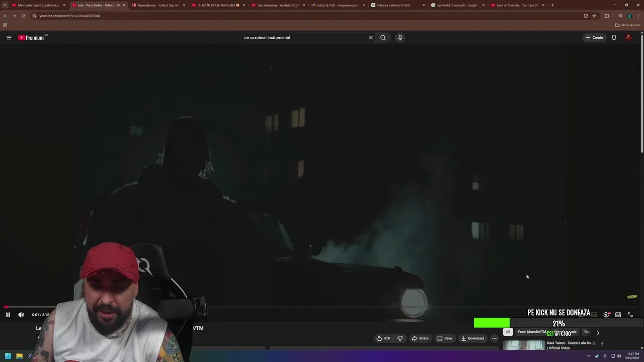This screenshot has width=644, height=362.
Task: Switch to TipeeeStream - Collect Tips tab
Action: (159, 5)
